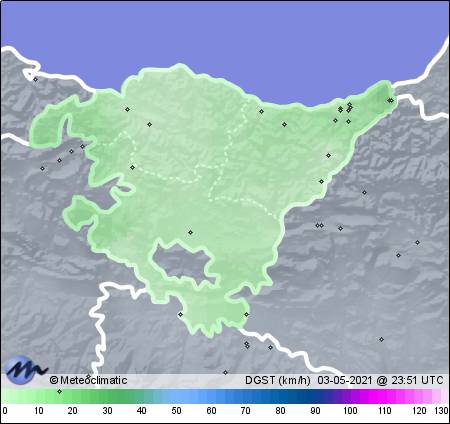Click the station marker on the southwestern edge of the green southern lobe
Image resolution: width=450 pixels, height=424 pixels.
click(180, 314)
